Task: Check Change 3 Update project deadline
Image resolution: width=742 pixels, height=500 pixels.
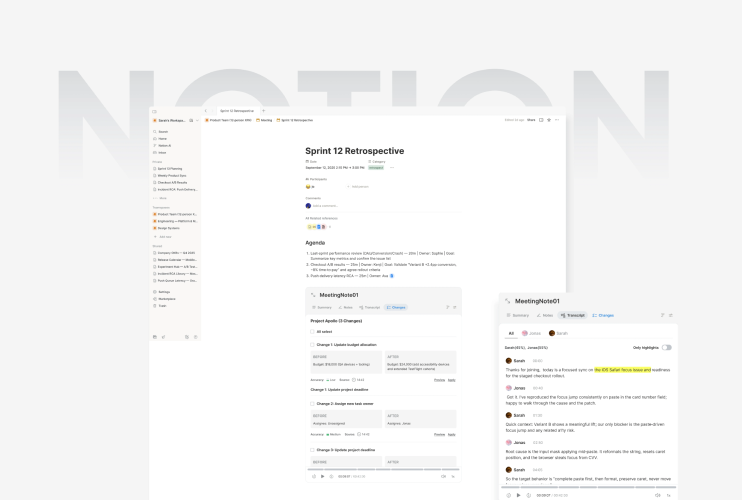Action: tap(312, 450)
